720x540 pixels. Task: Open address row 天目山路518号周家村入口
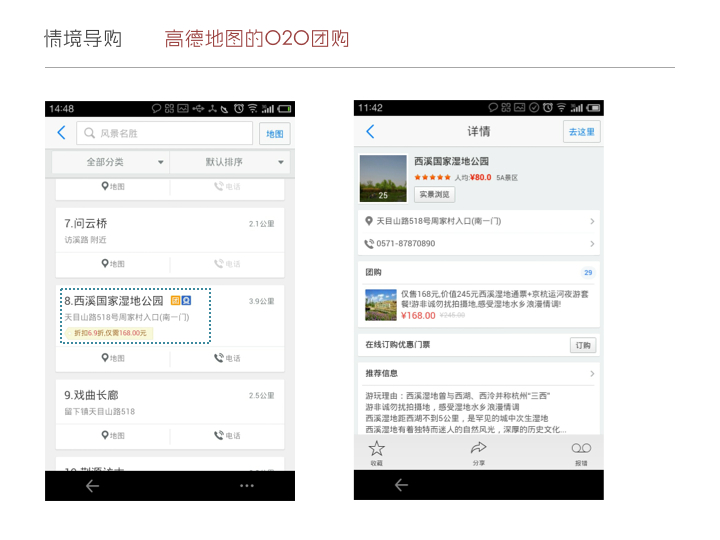pos(479,221)
